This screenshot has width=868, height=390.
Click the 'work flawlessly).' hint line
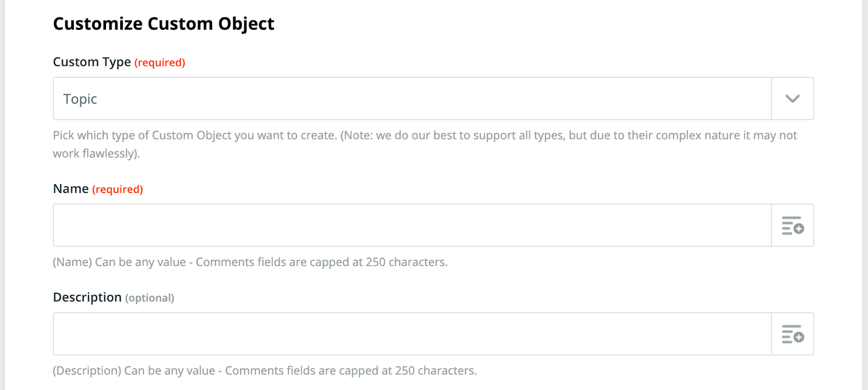click(x=96, y=153)
